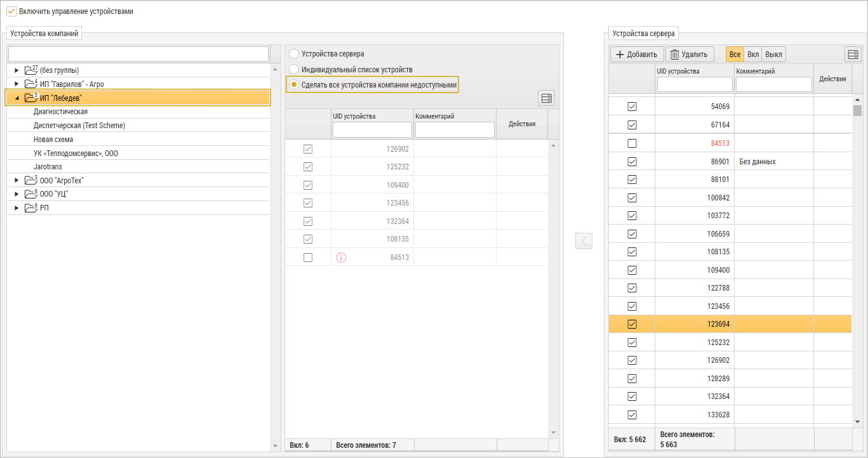Collapse the ИП "Лебедев" node
Screen dimensions: 868x458
click(17, 98)
